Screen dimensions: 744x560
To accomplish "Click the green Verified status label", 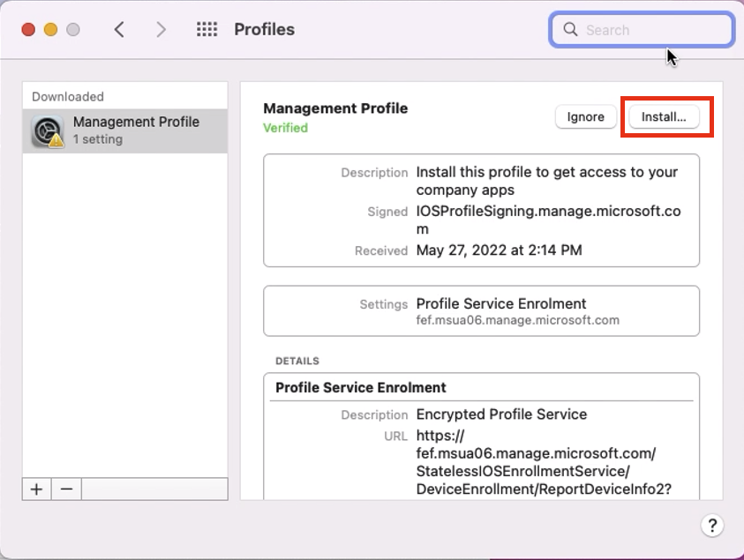I will point(285,128).
